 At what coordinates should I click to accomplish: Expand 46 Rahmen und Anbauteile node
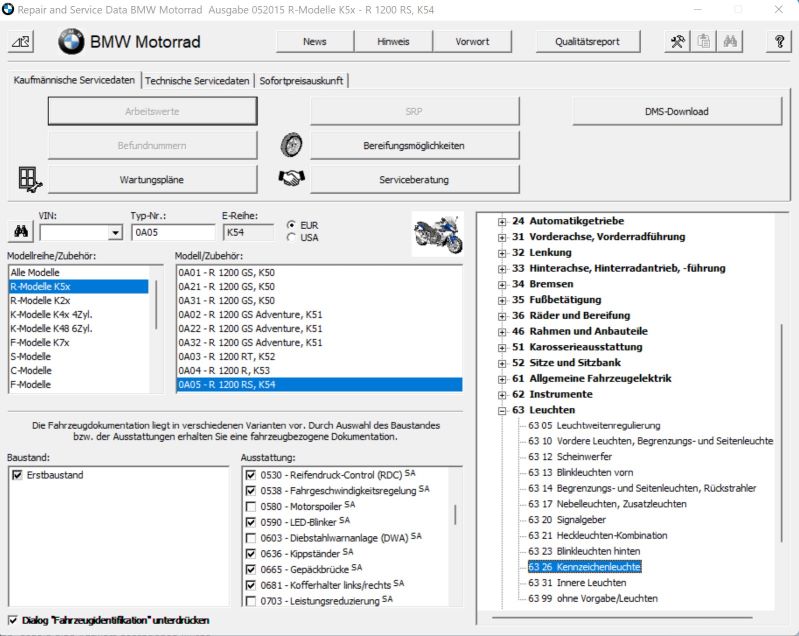click(x=502, y=332)
